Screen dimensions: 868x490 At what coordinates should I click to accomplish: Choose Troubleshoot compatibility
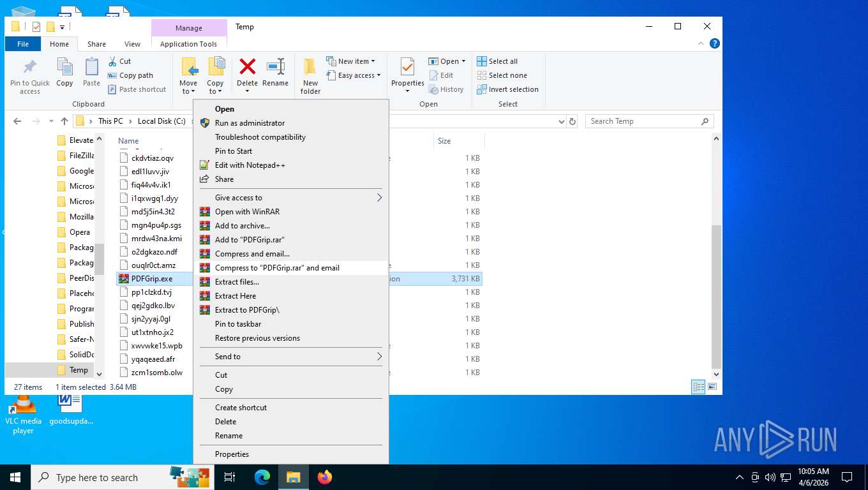[291, 137]
